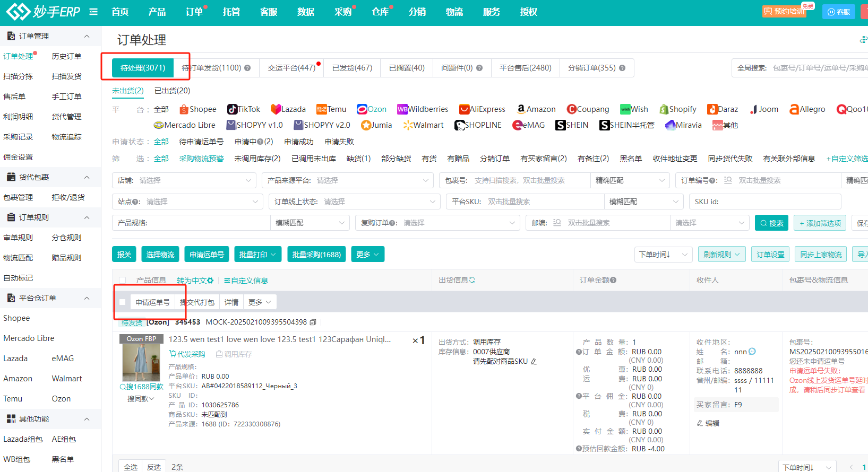The image size is (868, 472).
Task: Click the 申请运单号 green action button
Action: (207, 255)
